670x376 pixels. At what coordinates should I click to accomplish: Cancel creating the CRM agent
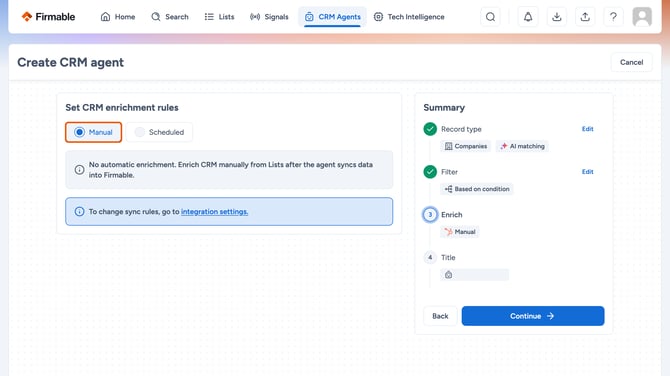pos(631,62)
